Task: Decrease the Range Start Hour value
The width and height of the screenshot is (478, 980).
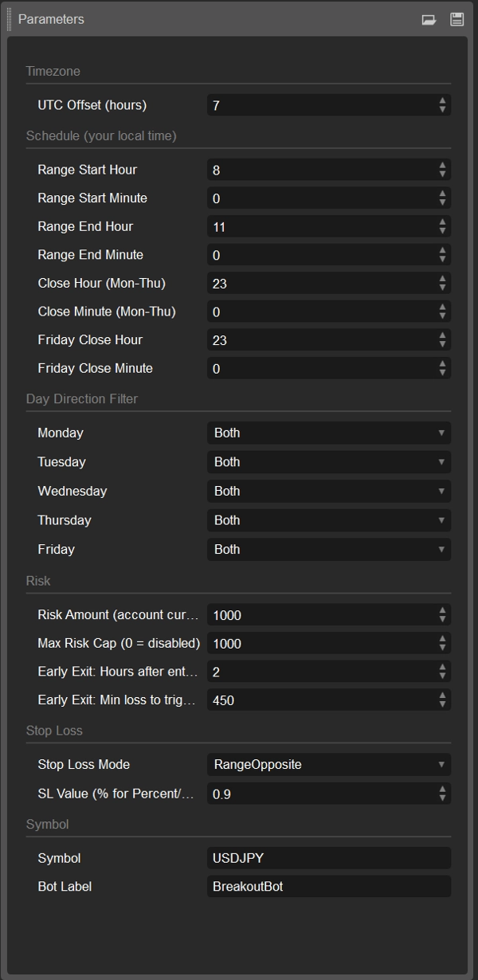Action: tap(442, 174)
